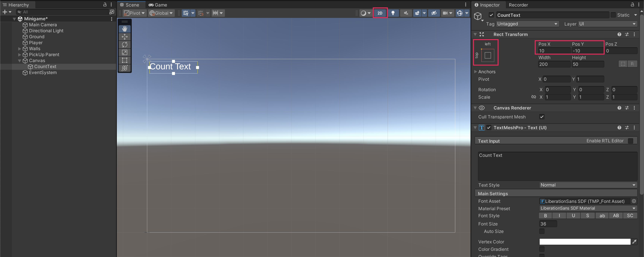Enable Auto Size checkbox

[542, 231]
